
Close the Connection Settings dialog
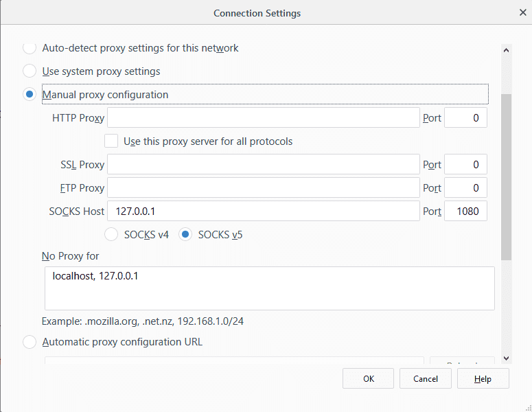pos(522,12)
